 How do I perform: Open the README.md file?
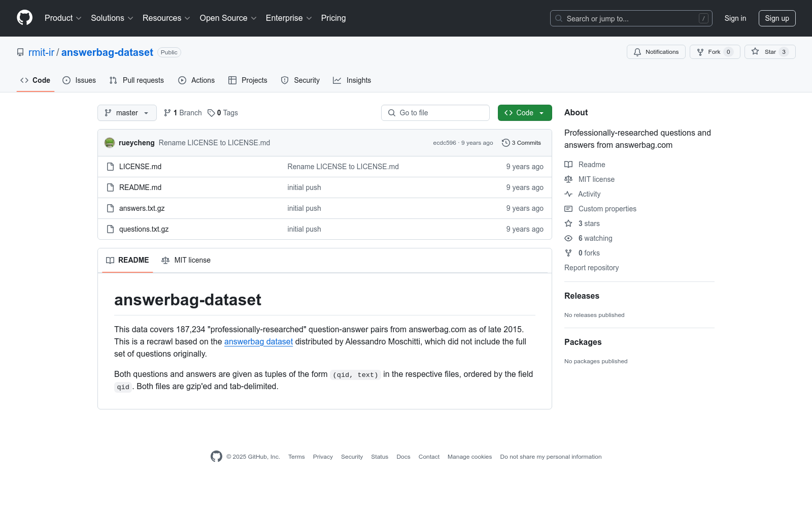[140, 187]
